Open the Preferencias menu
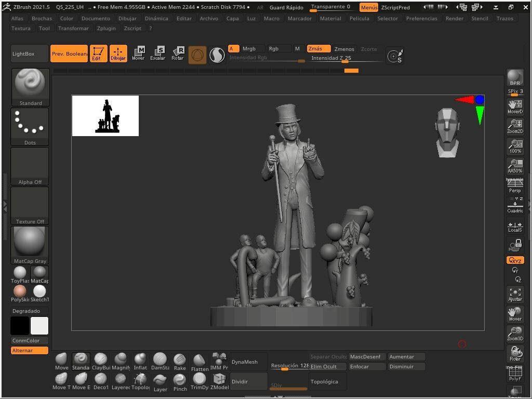 421,18
